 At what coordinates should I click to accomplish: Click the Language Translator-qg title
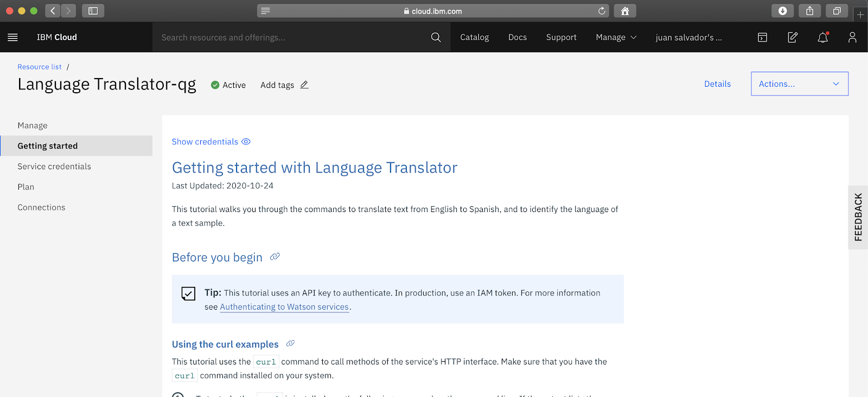[107, 85]
